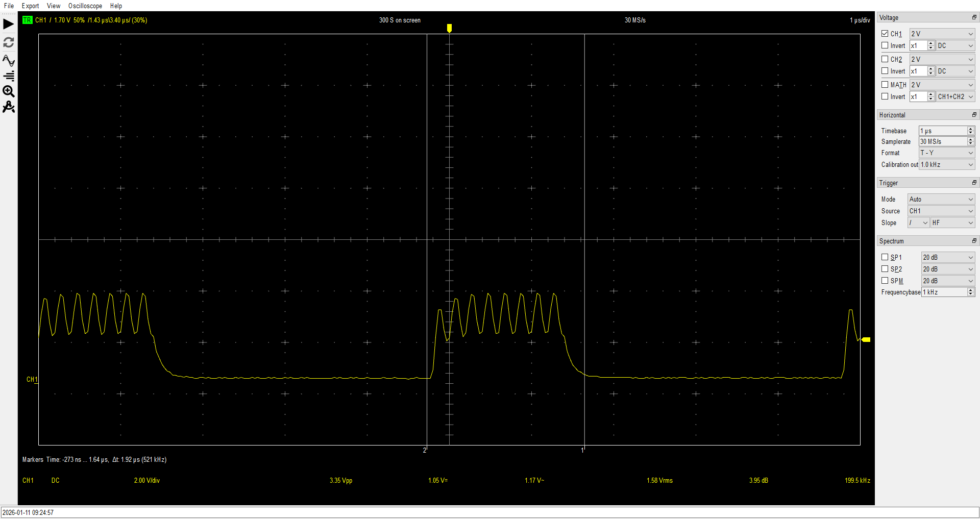Image resolution: width=980 pixels, height=519 pixels.
Task: Activate the zoom magnifier tool
Action: tap(9, 91)
